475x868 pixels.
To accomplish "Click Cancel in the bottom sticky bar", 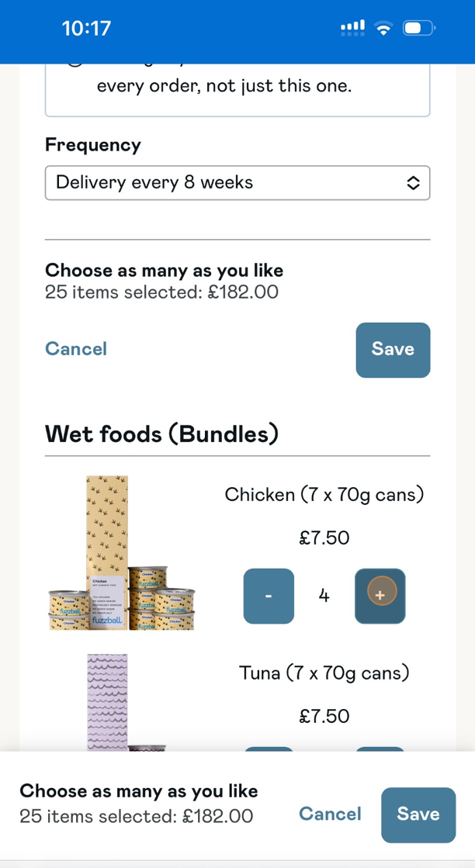I will (330, 814).
